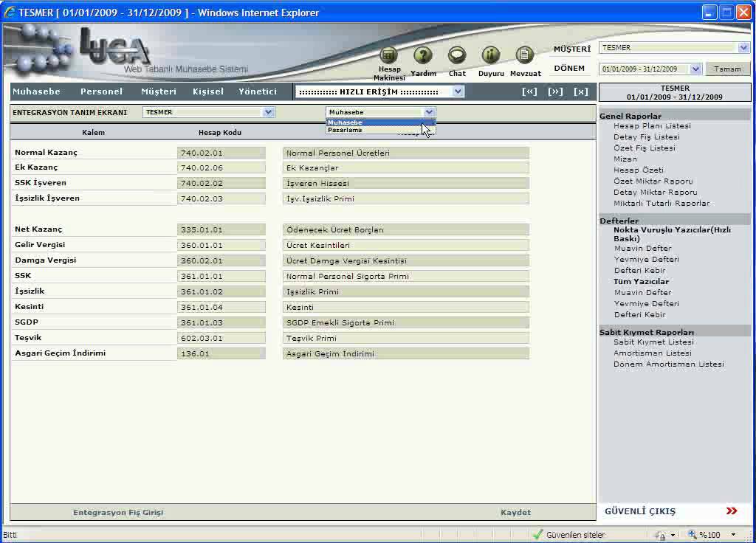The width and height of the screenshot is (756, 543).
Task: Click the red arrows next to Güvenli Çıkış
Action: 731,511
